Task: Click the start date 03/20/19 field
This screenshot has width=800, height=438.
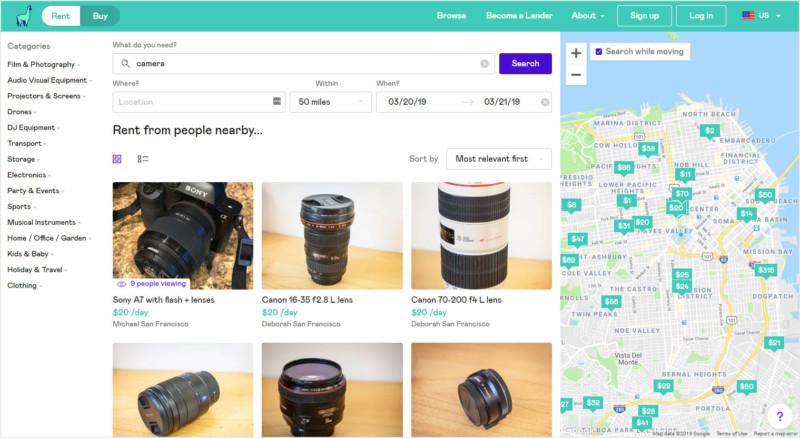Action: click(x=407, y=102)
